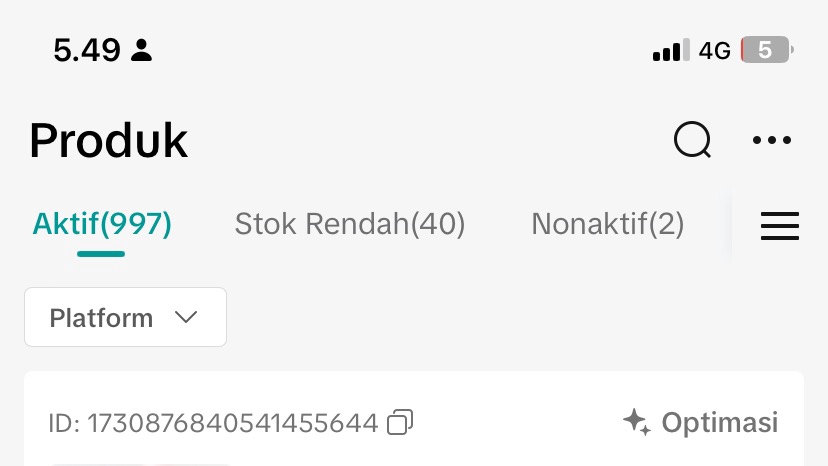The image size is (828, 466).
Task: Tap the cellular signal bars icon
Action: point(671,50)
